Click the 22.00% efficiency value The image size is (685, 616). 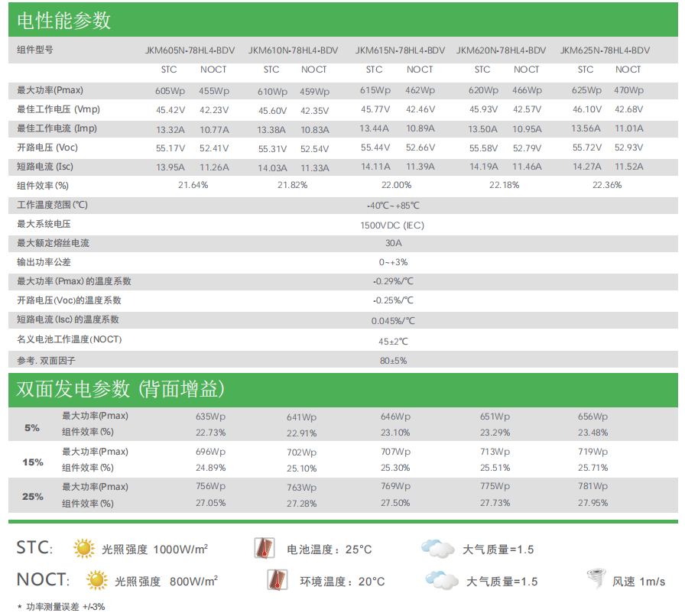[396, 185]
